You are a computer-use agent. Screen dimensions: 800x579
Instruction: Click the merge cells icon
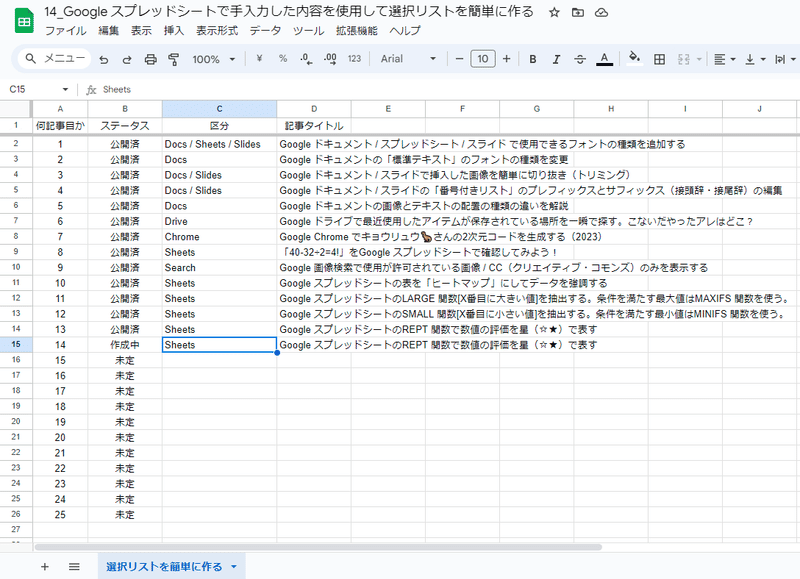684,59
